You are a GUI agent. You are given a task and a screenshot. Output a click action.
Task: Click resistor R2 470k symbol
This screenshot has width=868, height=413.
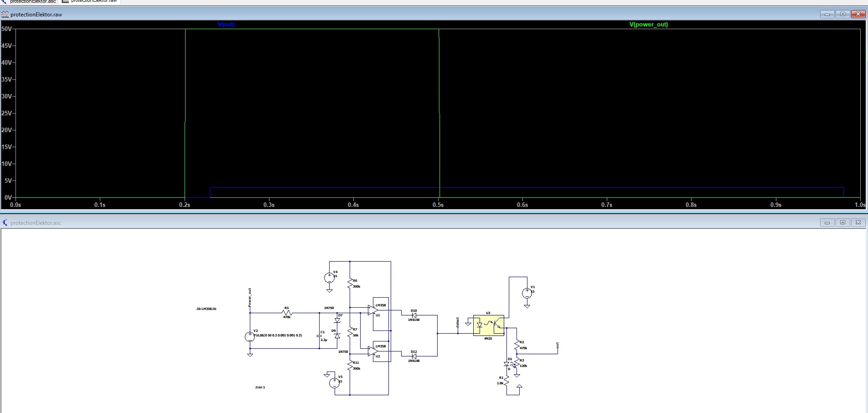517,345
